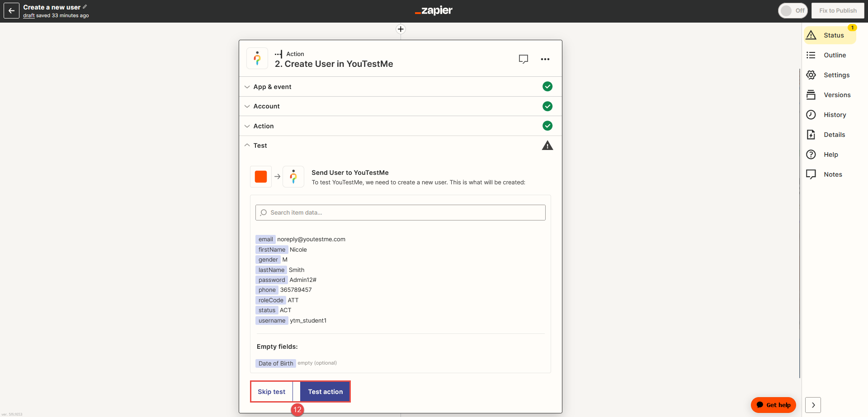Screen dimensions: 868x417
Task: Click the YouTestMe icon next to arrow
Action: (x=293, y=177)
